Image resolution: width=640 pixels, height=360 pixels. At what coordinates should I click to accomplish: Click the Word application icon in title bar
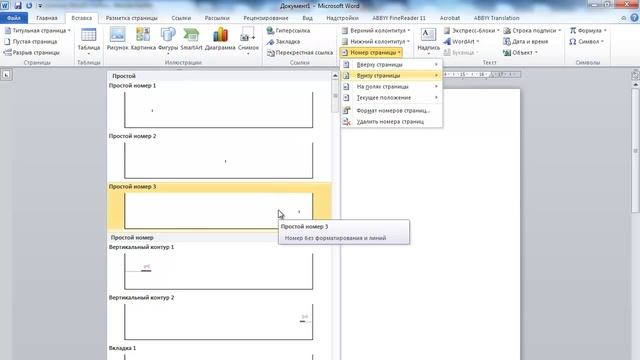click(x=4, y=6)
